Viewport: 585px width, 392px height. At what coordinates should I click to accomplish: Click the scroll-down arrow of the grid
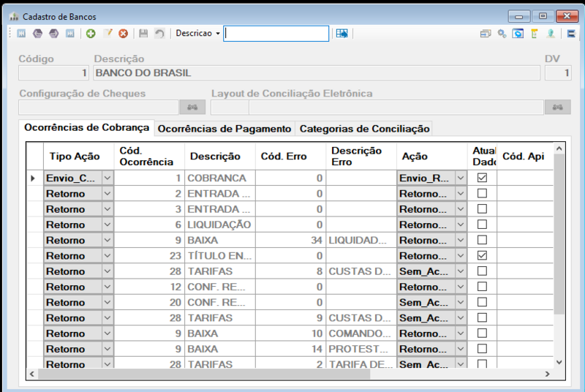559,362
